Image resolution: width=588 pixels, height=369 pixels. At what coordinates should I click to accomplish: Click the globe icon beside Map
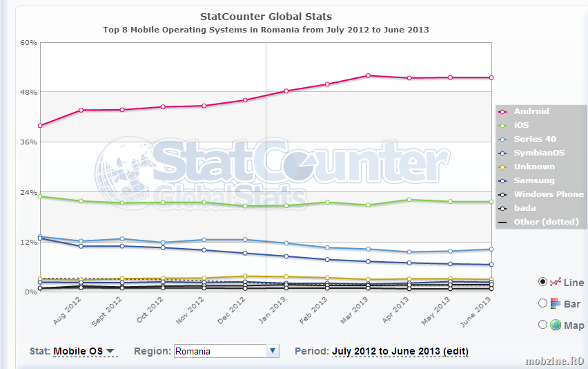(x=556, y=325)
